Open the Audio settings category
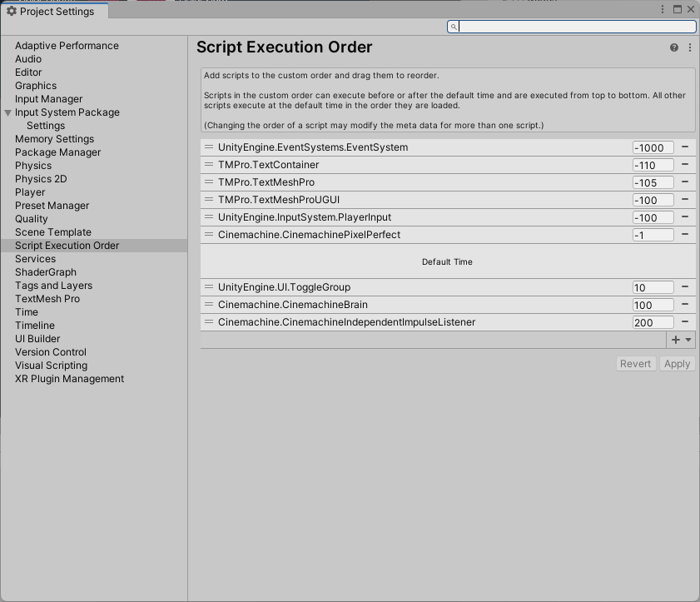 [28, 59]
